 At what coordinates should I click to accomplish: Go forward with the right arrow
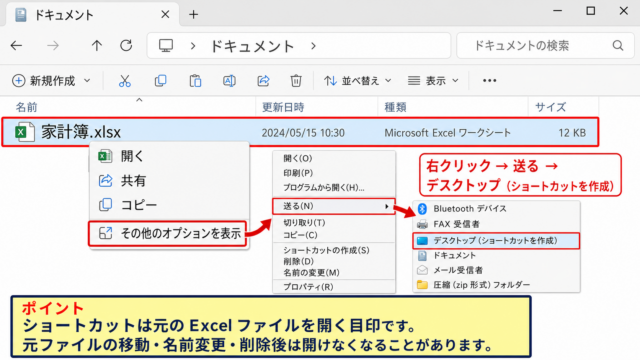[53, 45]
